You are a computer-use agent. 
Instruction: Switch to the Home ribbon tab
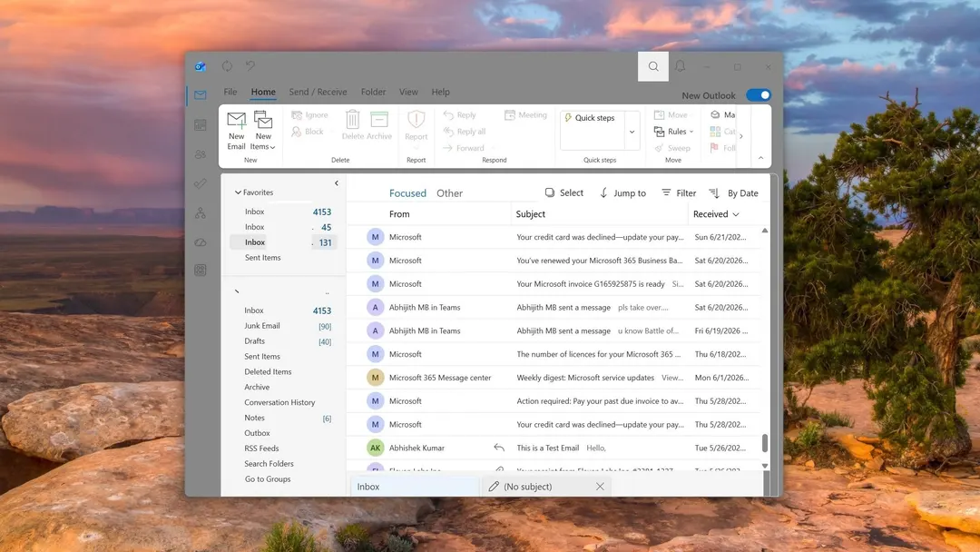(263, 92)
